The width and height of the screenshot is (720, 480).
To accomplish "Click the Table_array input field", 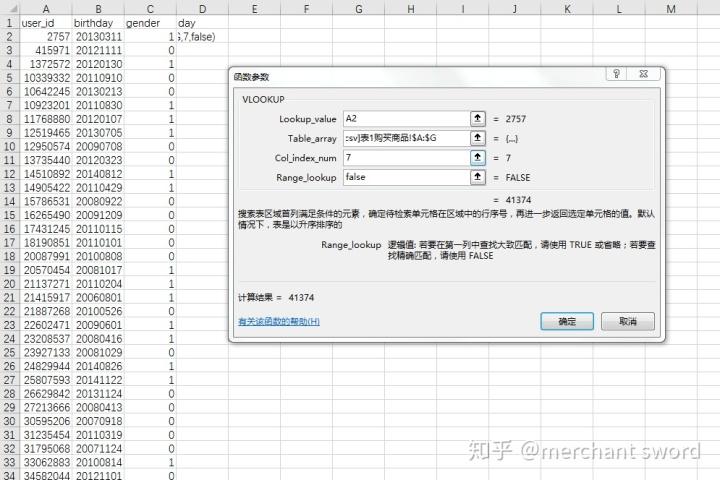I will pos(406,138).
